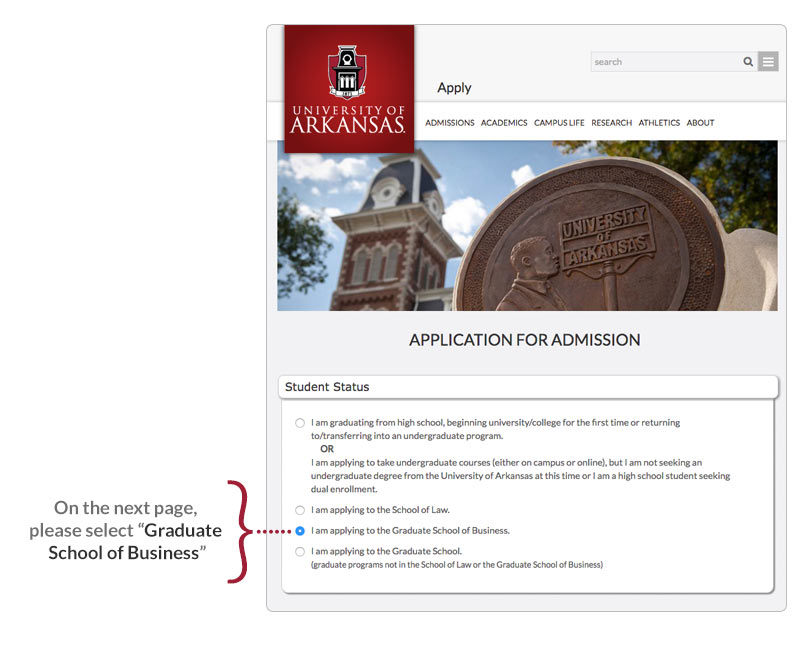
Task: Click the parenthetical graduate programs note
Action: coord(457,565)
